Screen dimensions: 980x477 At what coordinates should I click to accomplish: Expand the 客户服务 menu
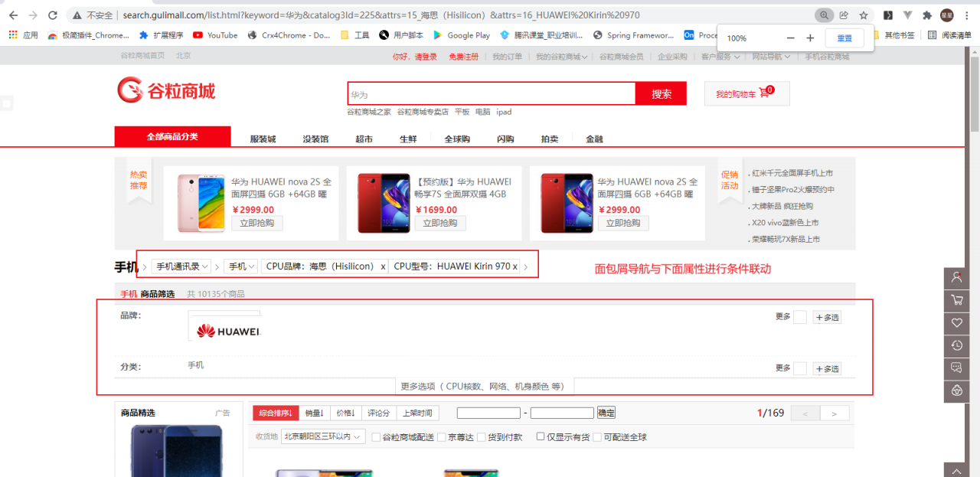point(720,57)
